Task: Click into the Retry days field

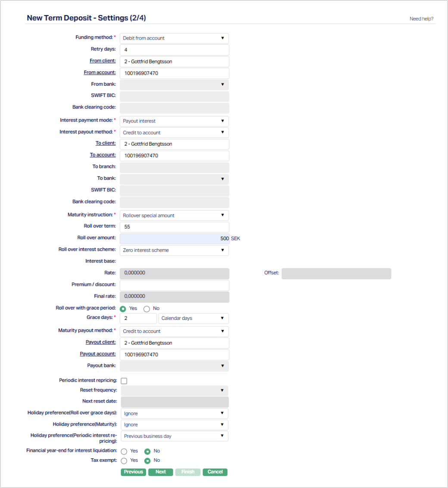Action: tap(174, 50)
